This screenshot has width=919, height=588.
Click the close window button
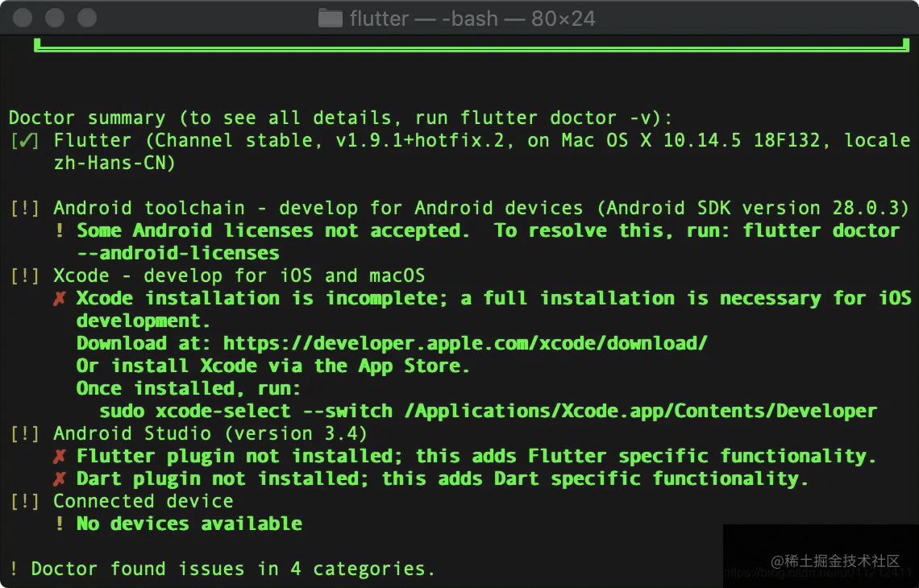(23, 18)
